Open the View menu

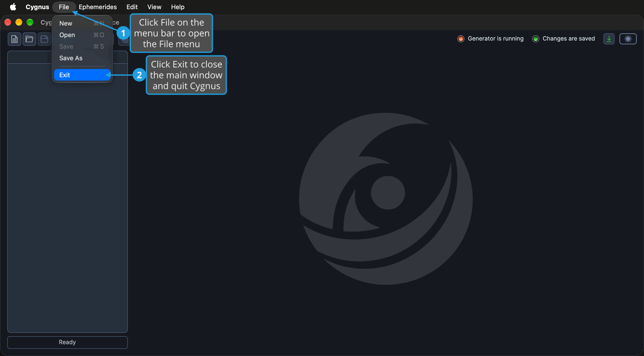(154, 7)
